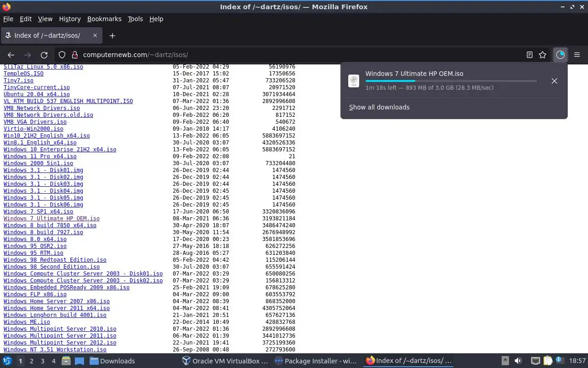Open the Firefox hamburger application menu
This screenshot has width=588, height=368.
(x=577, y=55)
